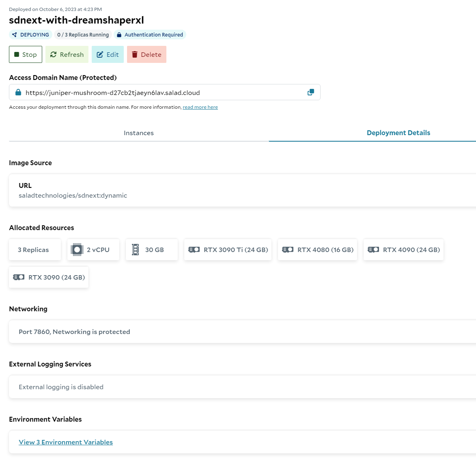Edit the deployment configuration
This screenshot has width=476, height=459.
pos(108,54)
